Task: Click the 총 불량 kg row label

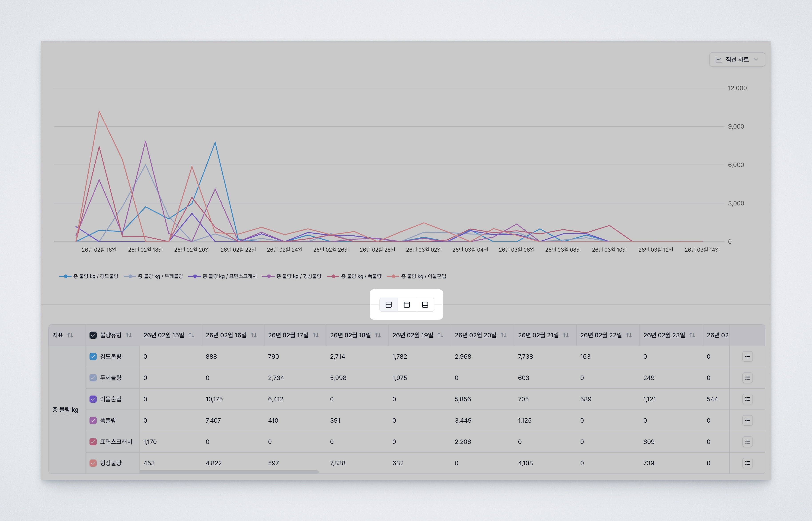Action: (65, 410)
